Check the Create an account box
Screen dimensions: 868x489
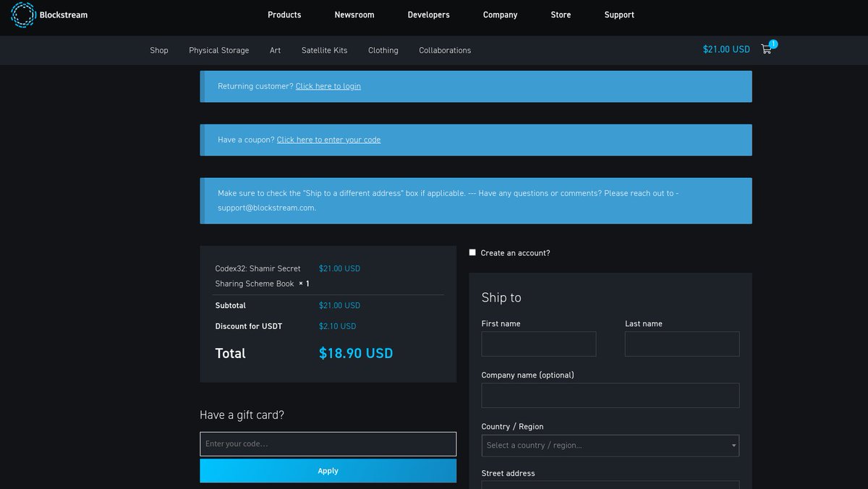[x=472, y=252]
